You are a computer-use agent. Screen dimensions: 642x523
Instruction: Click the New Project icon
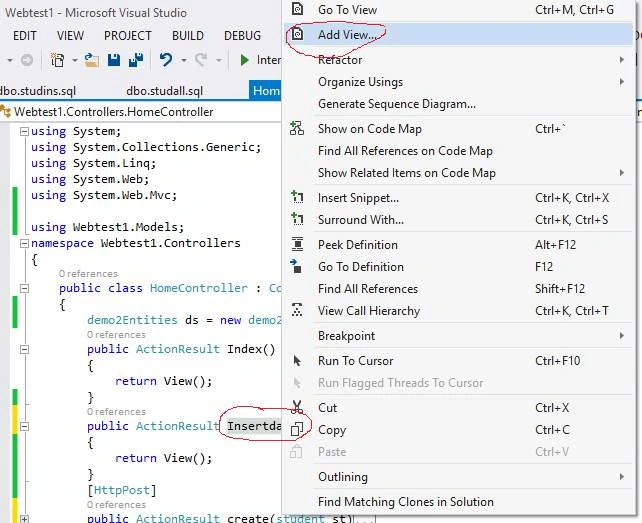tap(57, 60)
